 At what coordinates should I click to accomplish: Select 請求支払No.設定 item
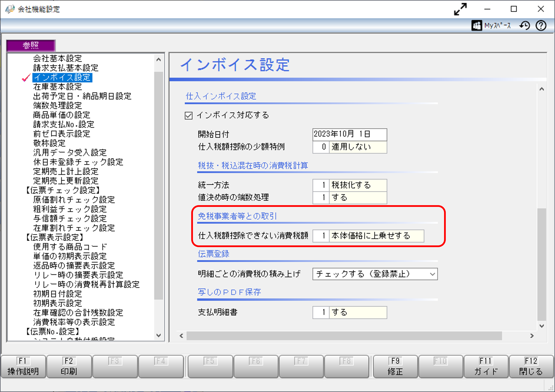64,124
